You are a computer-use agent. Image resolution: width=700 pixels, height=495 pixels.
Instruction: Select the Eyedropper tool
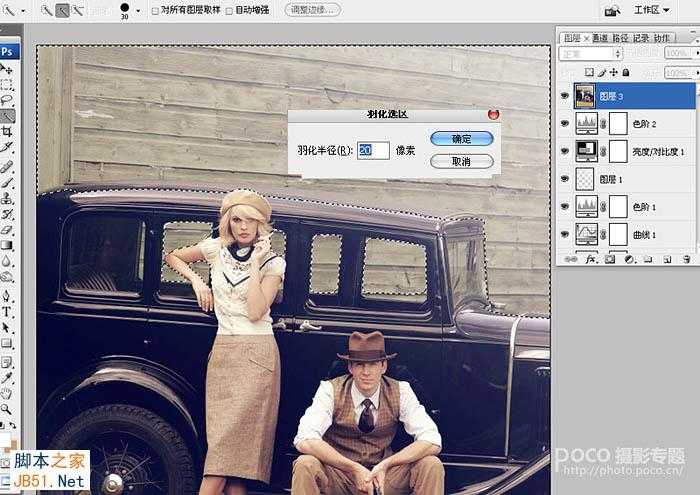[7, 378]
